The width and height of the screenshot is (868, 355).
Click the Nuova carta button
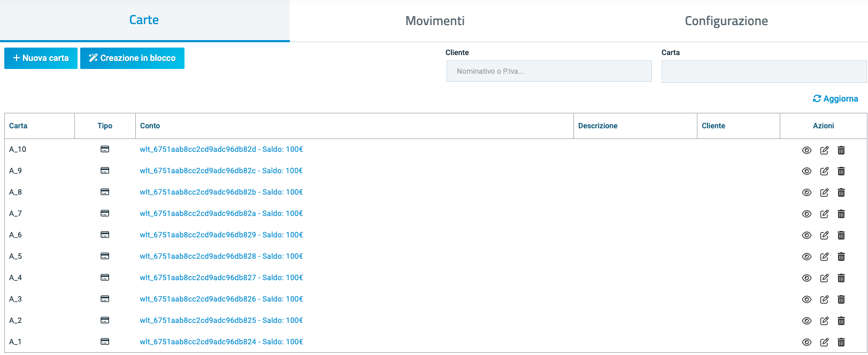coord(41,58)
